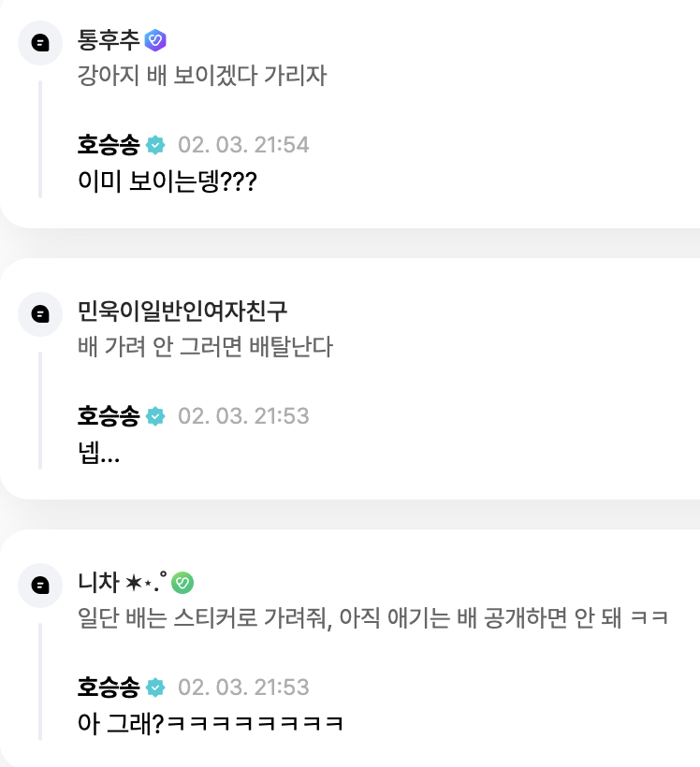Click 호승송's name above the 아 그래? reply
The height and width of the screenshot is (767, 700).
[109, 687]
